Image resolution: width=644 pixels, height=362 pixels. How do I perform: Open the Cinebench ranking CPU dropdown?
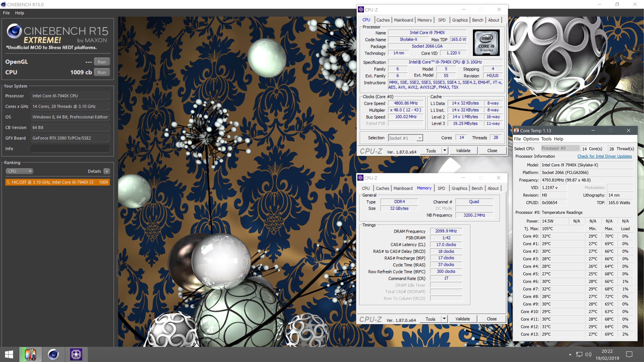click(x=19, y=171)
